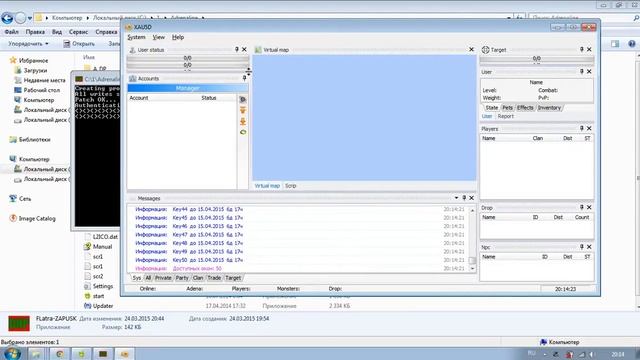Click the User status panel icon
Viewport: 640px width, 360px height.
pyautogui.click(x=132, y=50)
